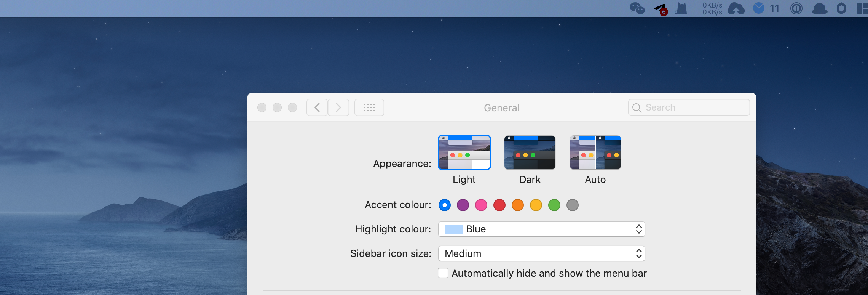Open the cat-shaped menu bar icon
The width and height of the screenshot is (868, 295).
point(681,8)
